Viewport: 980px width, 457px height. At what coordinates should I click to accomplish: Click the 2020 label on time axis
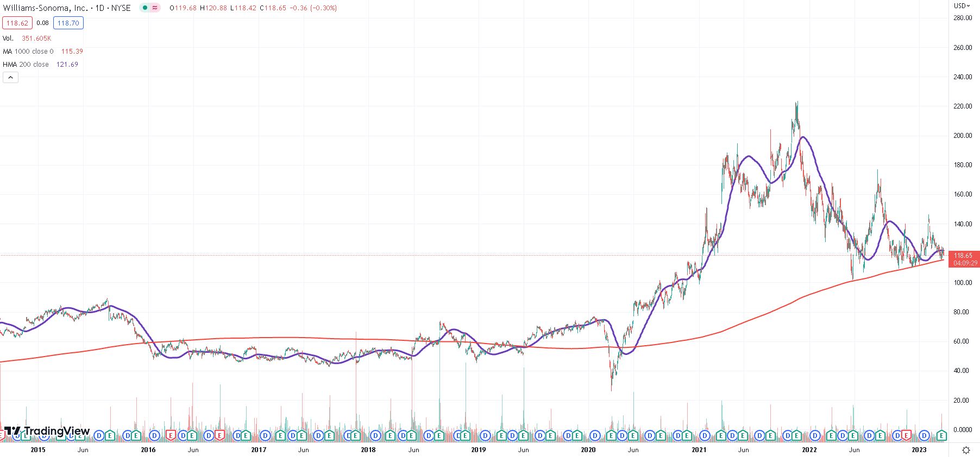point(588,450)
